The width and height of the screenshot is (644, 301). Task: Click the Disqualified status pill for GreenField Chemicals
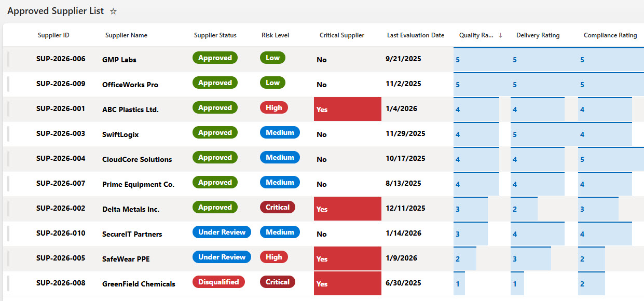pyautogui.click(x=218, y=282)
